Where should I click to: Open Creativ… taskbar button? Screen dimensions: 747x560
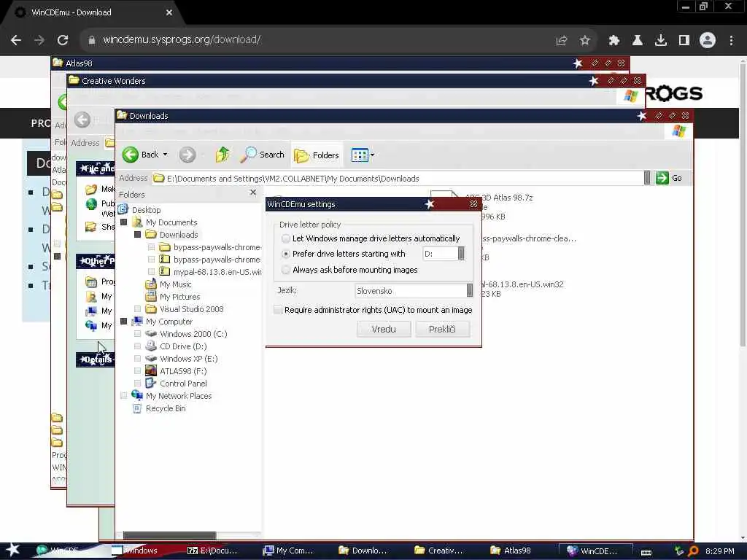coord(440,551)
